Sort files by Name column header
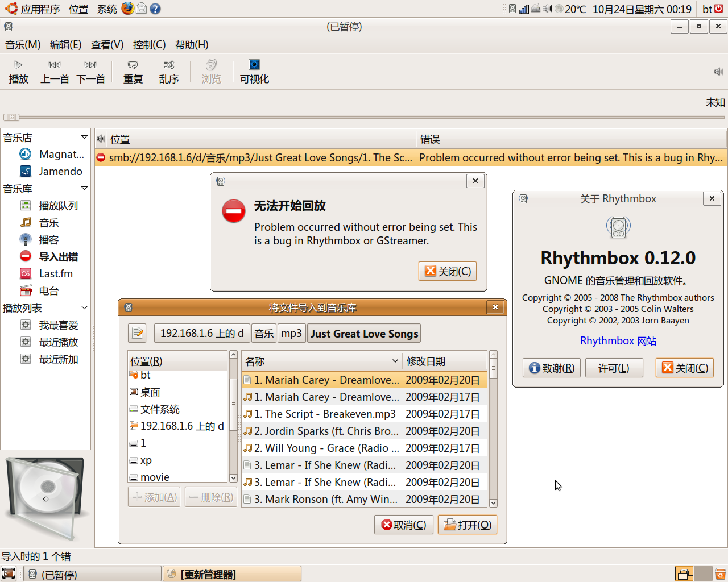The width and height of the screenshot is (728, 582). tap(322, 361)
